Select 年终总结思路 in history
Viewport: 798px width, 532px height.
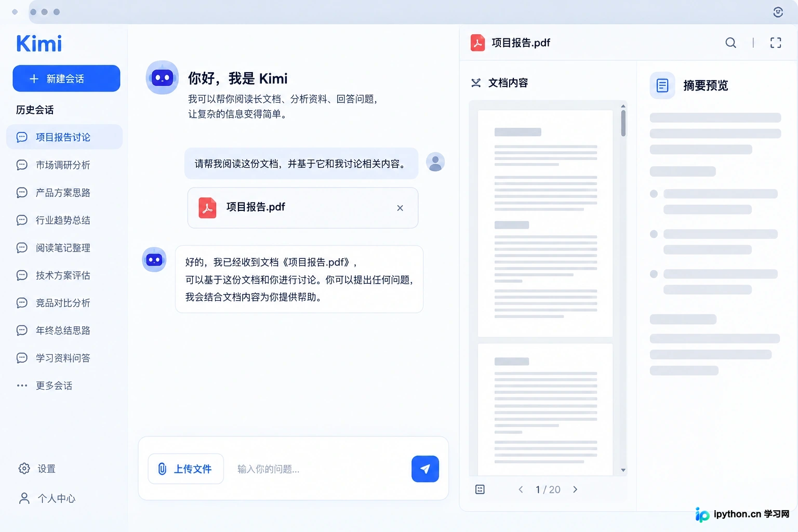click(x=64, y=330)
